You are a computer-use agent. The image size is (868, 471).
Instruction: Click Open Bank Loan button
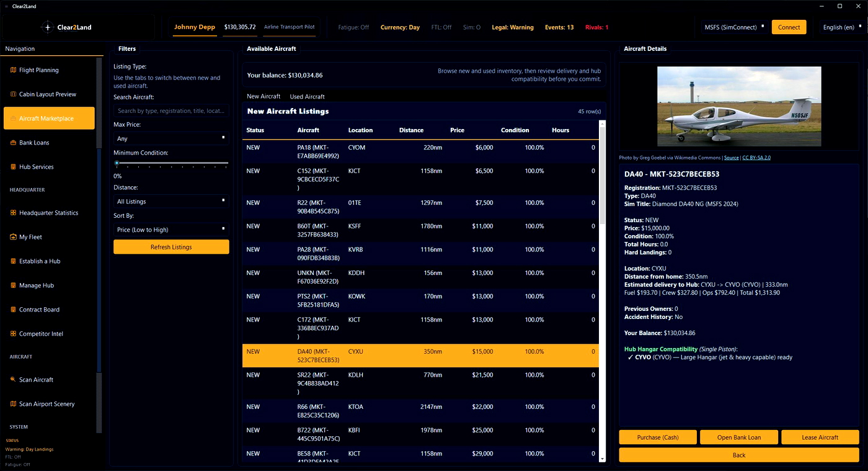point(739,437)
